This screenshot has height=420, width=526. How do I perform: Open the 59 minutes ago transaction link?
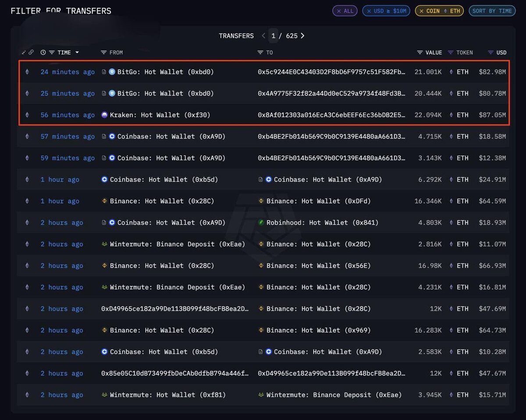(68, 158)
